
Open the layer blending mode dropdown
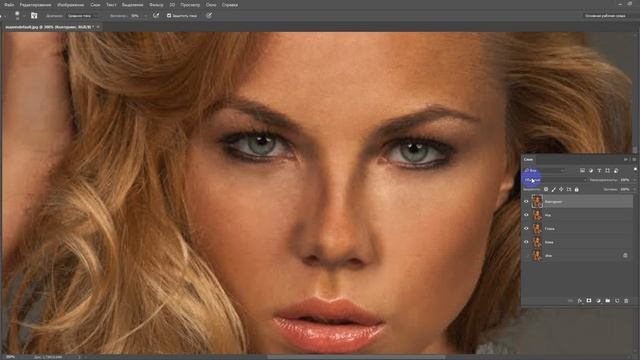[555, 180]
